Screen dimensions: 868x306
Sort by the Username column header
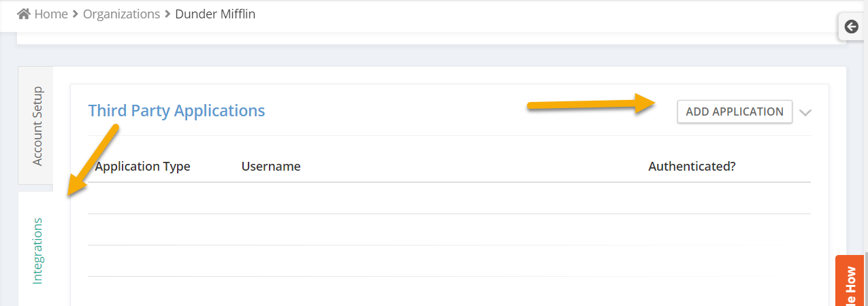271,166
